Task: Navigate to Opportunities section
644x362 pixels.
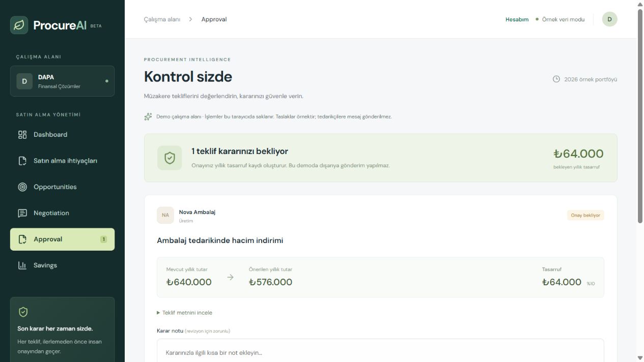Action: tap(62, 187)
